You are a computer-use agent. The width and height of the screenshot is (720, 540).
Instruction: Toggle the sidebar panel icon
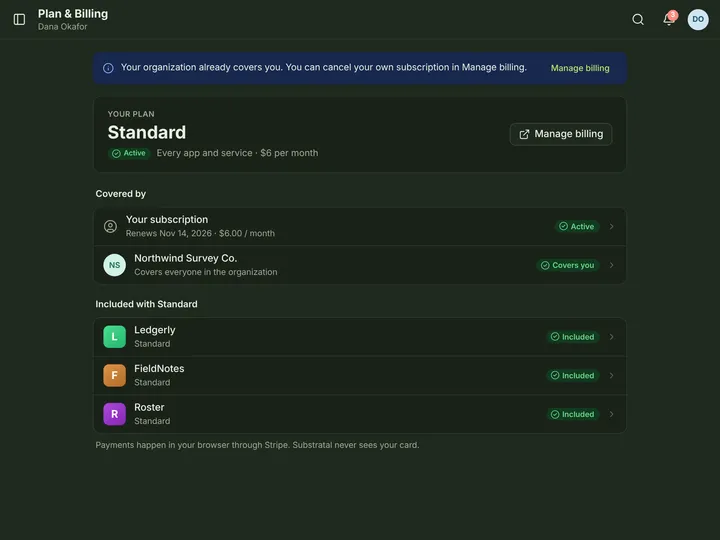(x=19, y=19)
